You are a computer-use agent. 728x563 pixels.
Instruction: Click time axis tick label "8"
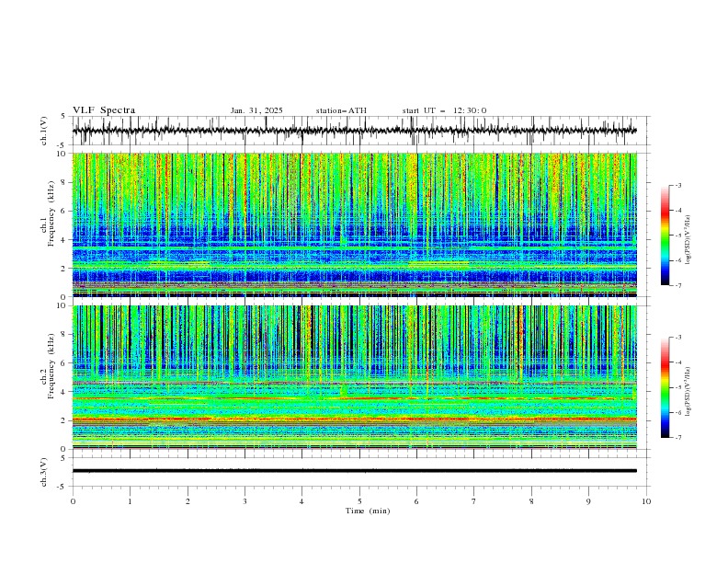531,501
